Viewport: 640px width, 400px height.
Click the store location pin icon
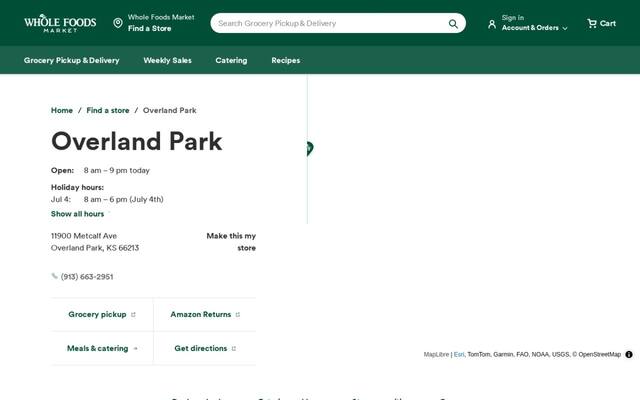(118, 23)
